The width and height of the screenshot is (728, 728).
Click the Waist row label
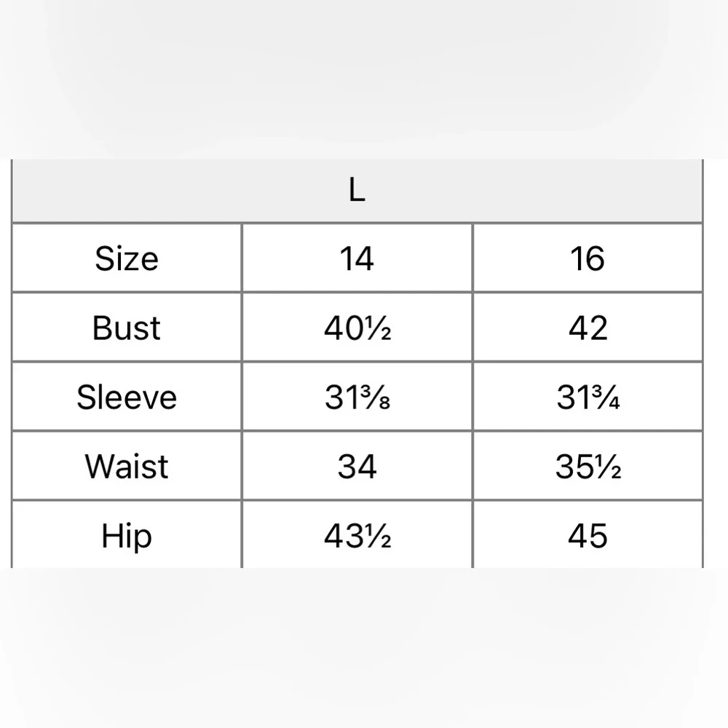[x=127, y=466]
